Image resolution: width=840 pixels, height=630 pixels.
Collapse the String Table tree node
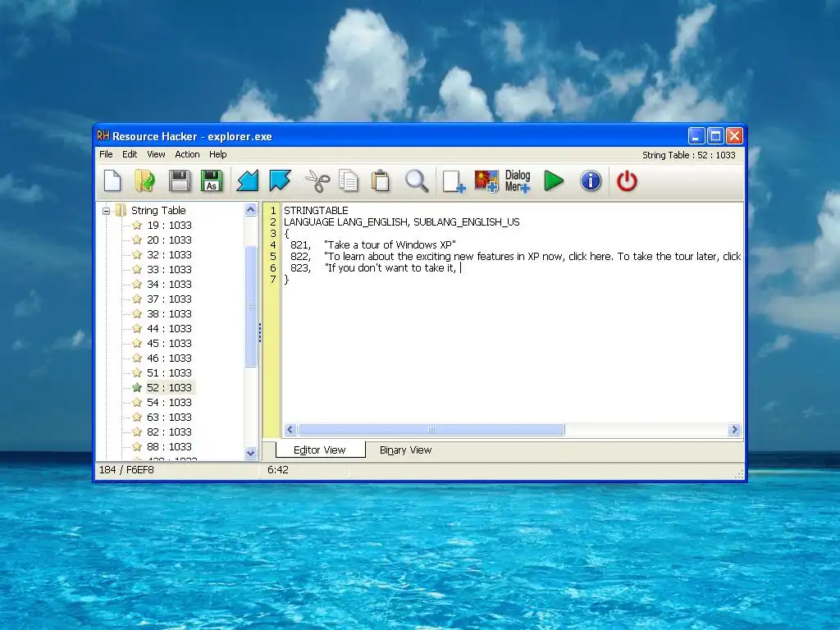(x=106, y=211)
